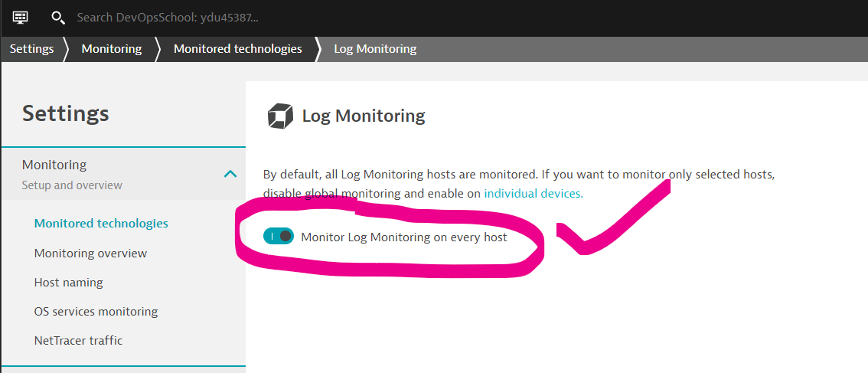Collapse the Monitoring section chevron
Image resolution: width=868 pixels, height=373 pixels.
click(x=230, y=174)
